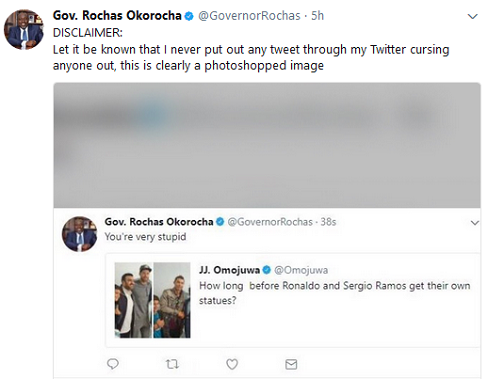Like the tweet with heart icon
488x379 pixels.
point(232,364)
